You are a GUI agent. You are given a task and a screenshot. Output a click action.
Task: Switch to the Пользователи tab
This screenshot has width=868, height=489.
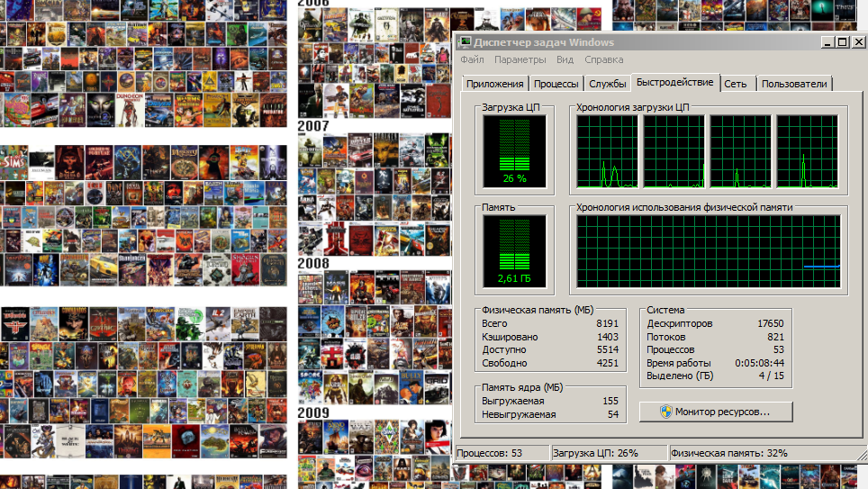[794, 84]
